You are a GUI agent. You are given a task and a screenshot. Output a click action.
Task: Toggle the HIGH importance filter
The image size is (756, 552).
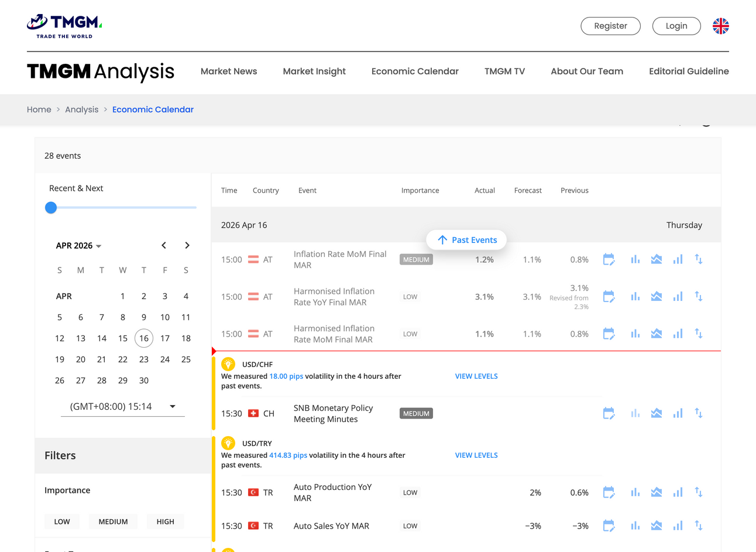(165, 521)
